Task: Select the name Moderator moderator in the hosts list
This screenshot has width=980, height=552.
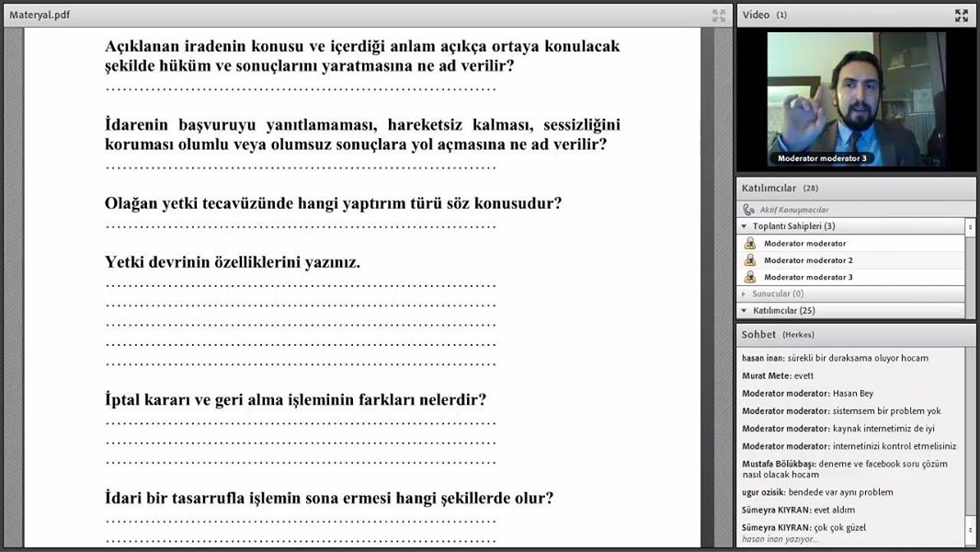Action: pyautogui.click(x=805, y=243)
